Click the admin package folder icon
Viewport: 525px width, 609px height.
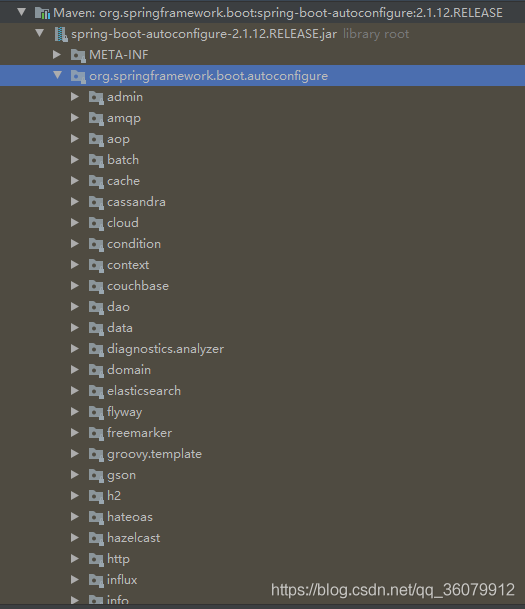click(96, 97)
